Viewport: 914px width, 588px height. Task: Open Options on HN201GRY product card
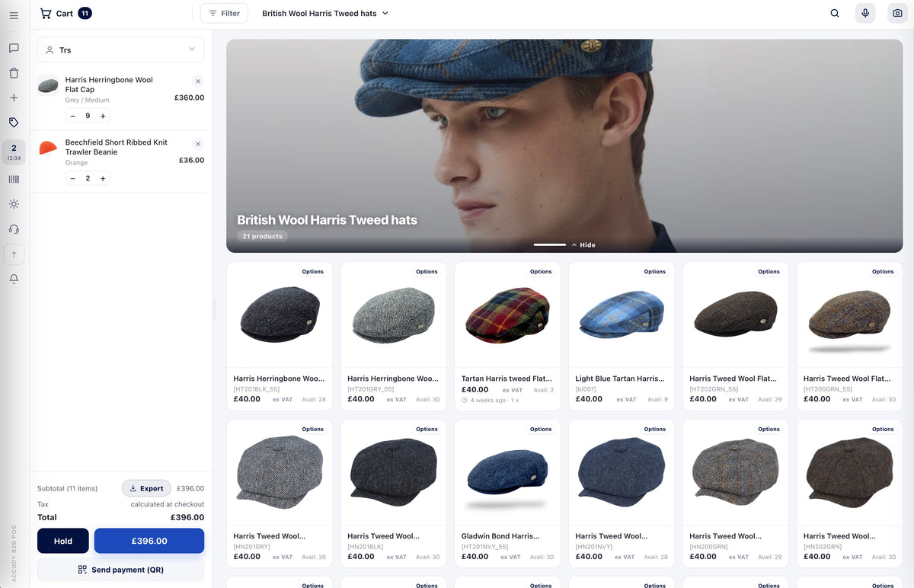click(313, 429)
